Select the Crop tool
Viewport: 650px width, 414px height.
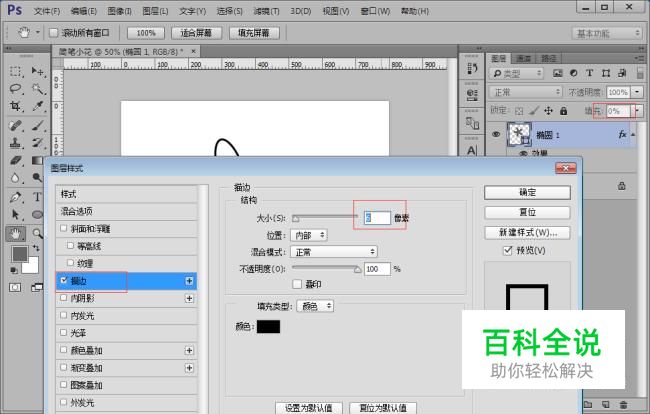(x=16, y=106)
